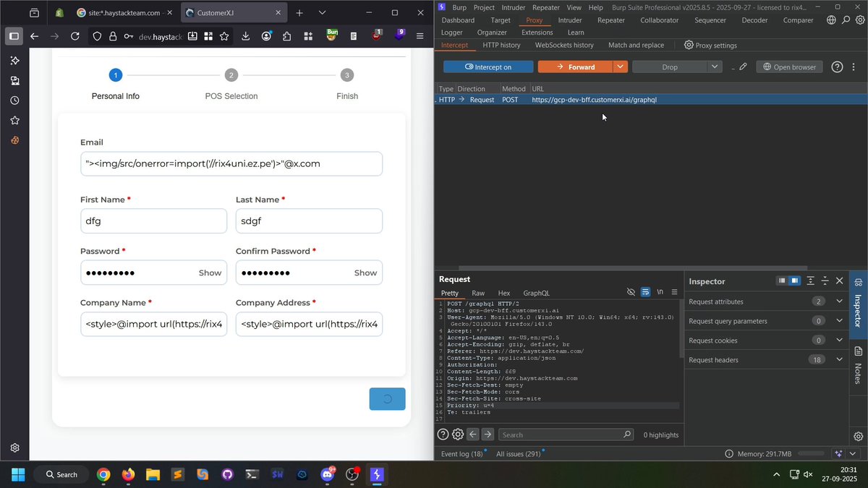
Task: Open Proxy settings gear
Action: pos(710,45)
